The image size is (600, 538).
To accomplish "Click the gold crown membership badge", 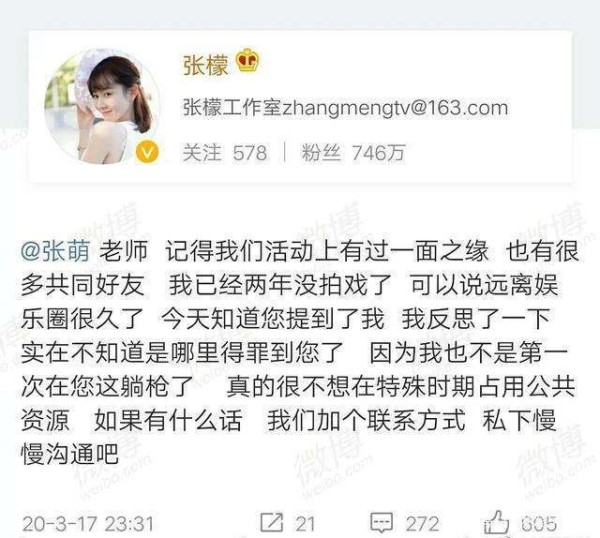I will click(x=247, y=60).
